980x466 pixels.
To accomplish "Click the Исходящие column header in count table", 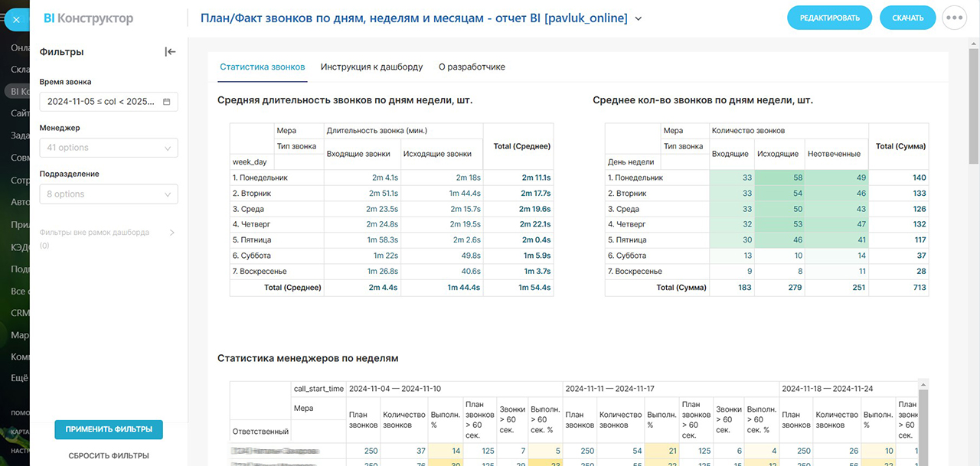I will 777,154.
